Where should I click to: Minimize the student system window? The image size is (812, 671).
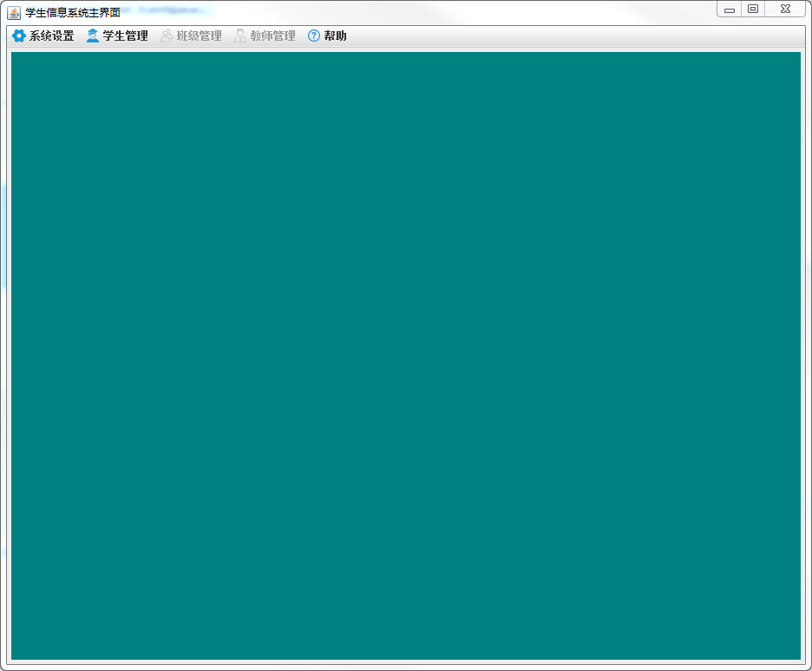(x=730, y=10)
